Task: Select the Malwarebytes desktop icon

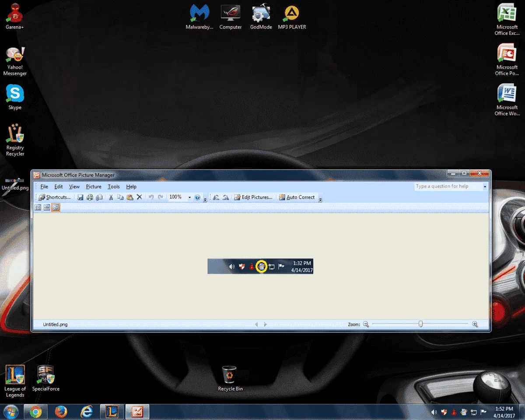Action: 199,17
